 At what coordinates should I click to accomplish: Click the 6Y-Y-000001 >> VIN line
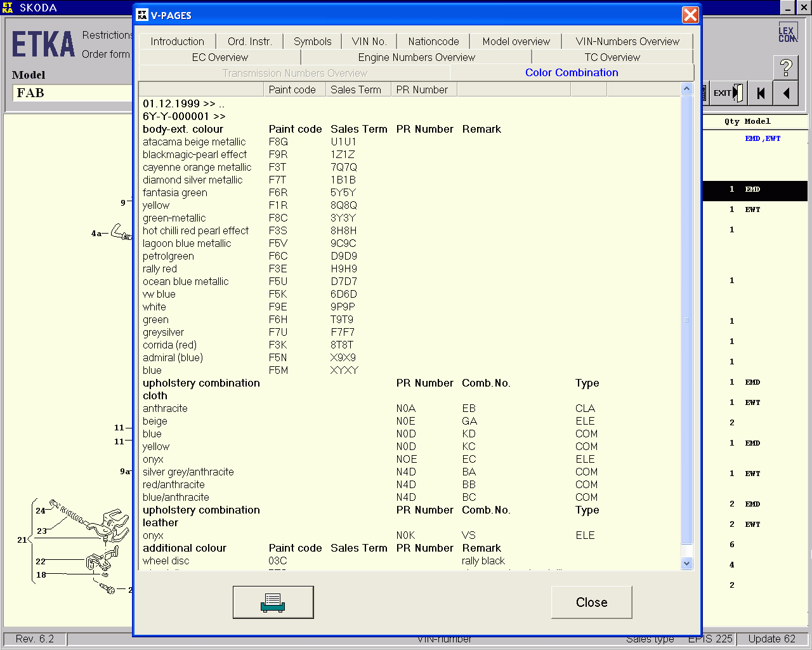pyautogui.click(x=184, y=116)
